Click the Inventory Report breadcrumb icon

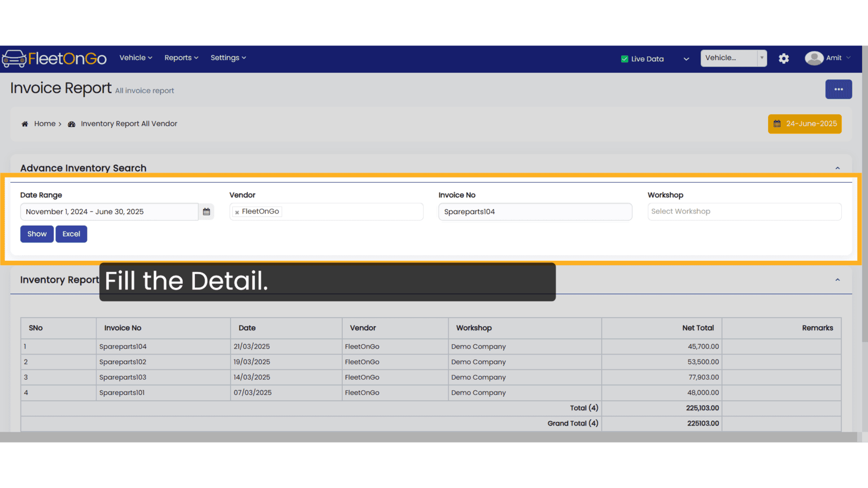71,124
